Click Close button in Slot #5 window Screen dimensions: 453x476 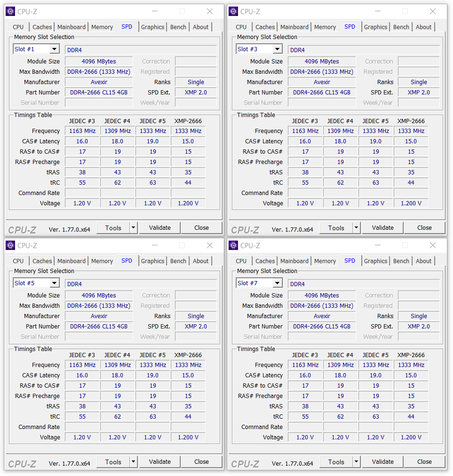pyautogui.click(x=201, y=462)
